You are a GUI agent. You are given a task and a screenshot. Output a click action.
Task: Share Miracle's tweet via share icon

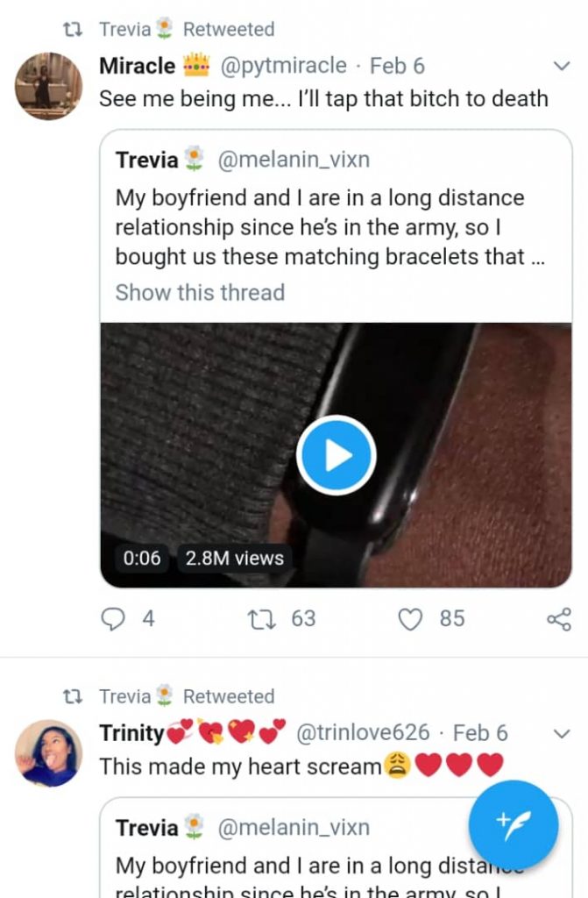[x=558, y=619]
